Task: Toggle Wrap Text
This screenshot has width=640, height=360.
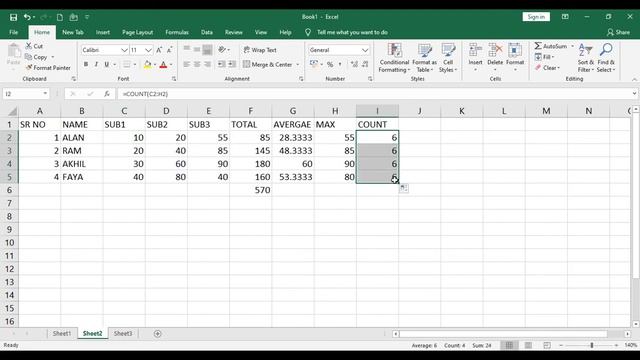Action: tap(260, 50)
